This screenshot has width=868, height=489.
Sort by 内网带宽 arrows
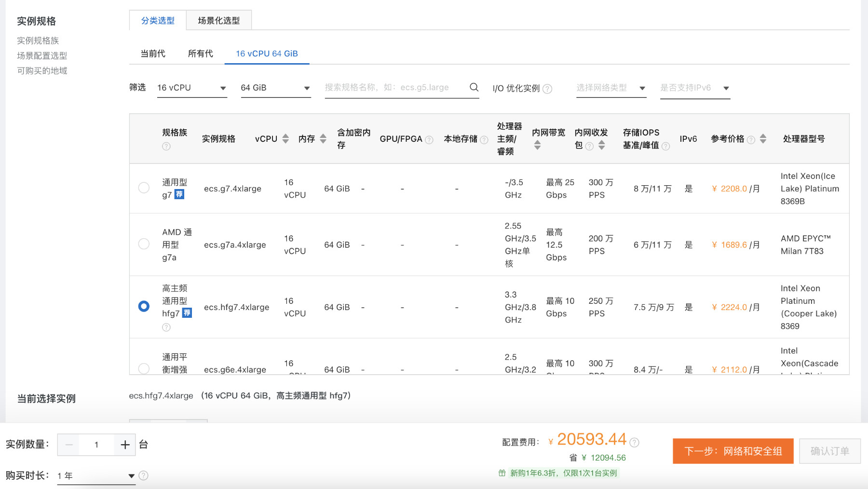[537, 145]
